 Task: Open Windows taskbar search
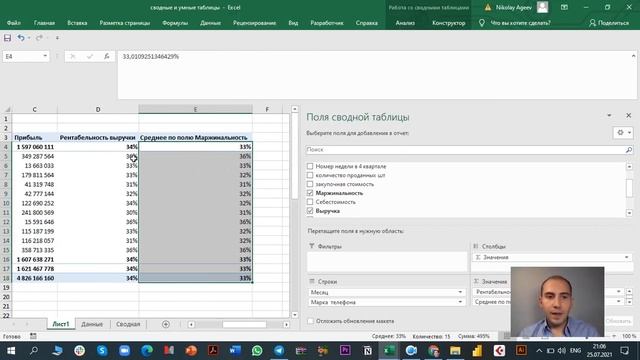[34, 351]
